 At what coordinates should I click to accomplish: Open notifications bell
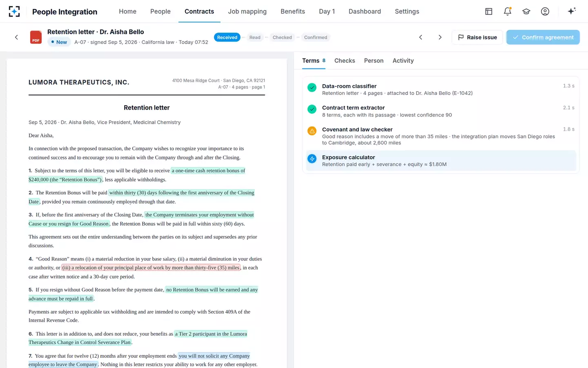point(508,11)
